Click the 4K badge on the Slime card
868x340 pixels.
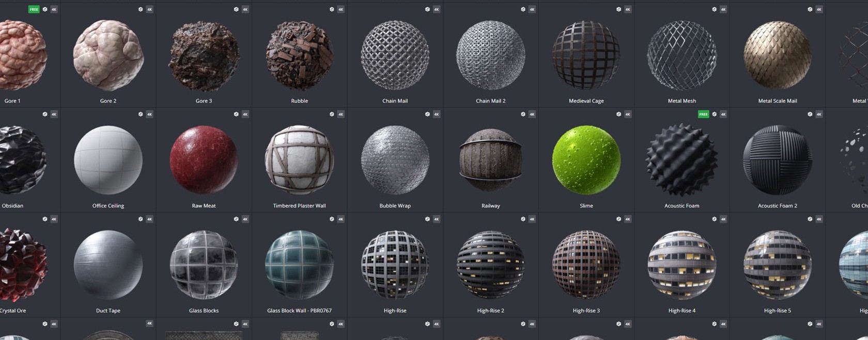coord(627,114)
